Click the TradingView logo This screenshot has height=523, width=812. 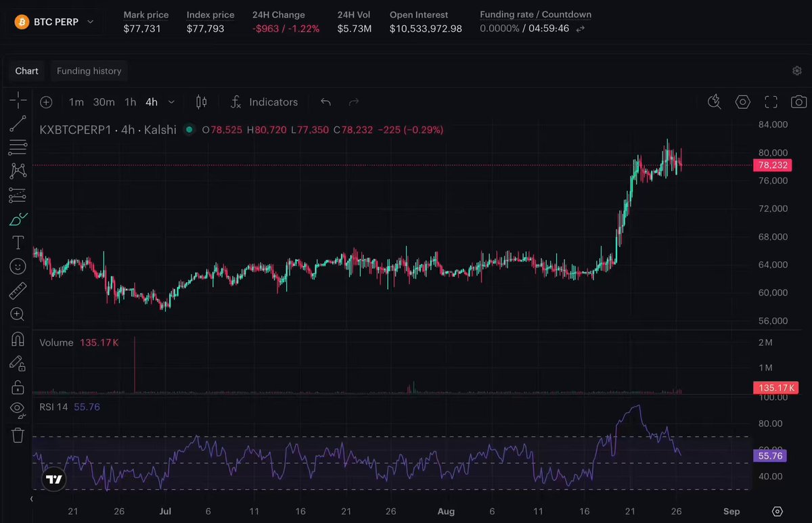pos(54,480)
